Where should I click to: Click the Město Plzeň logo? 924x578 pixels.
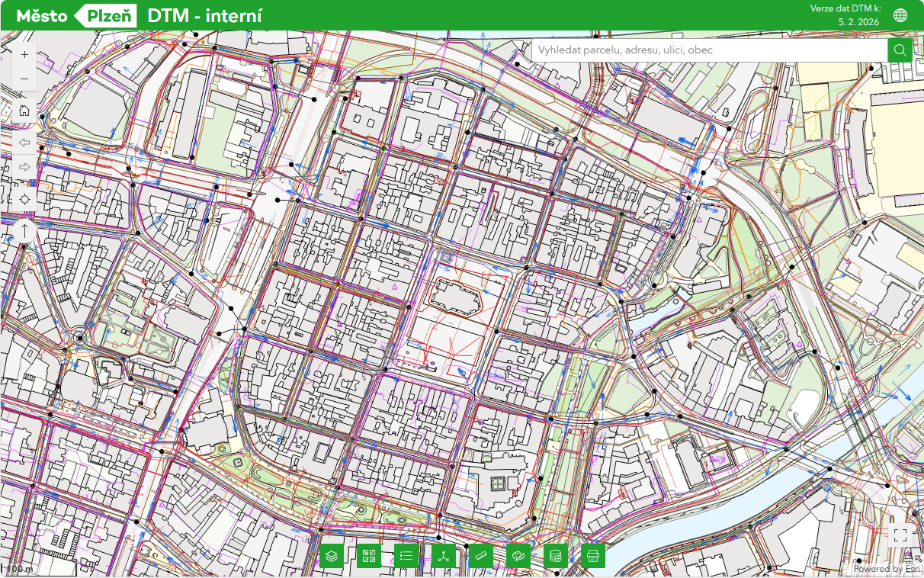pyautogui.click(x=76, y=15)
